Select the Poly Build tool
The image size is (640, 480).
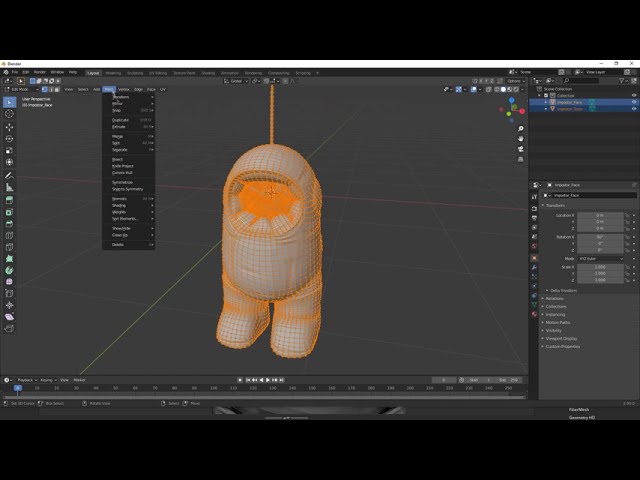tap(9, 258)
